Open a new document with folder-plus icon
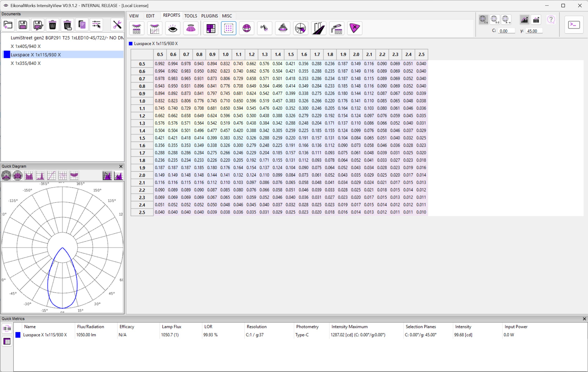Image resolution: width=588 pixels, height=372 pixels. tap(8, 25)
